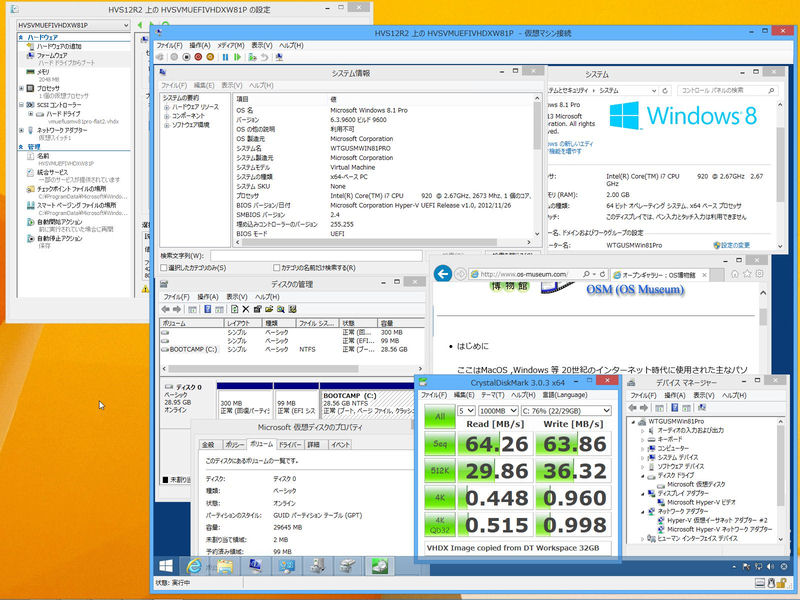
Task: Click the Back arrow in Internet Explorer
Action: click(442, 274)
